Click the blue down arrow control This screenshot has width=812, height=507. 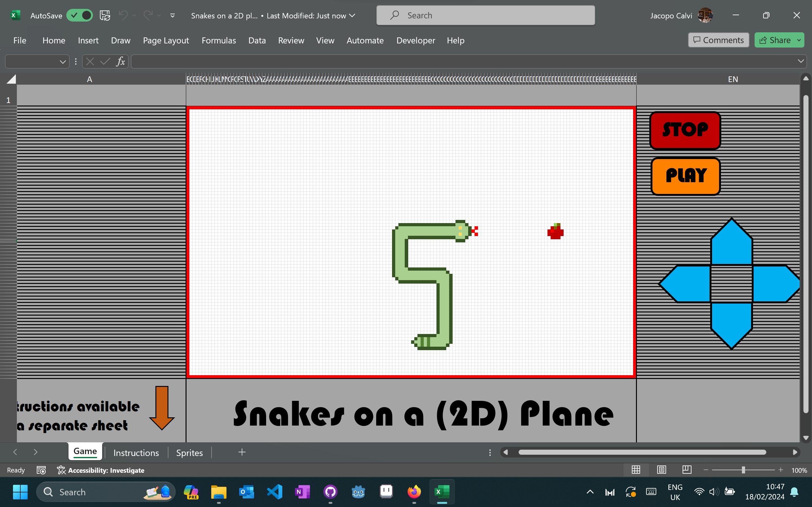[x=731, y=323]
